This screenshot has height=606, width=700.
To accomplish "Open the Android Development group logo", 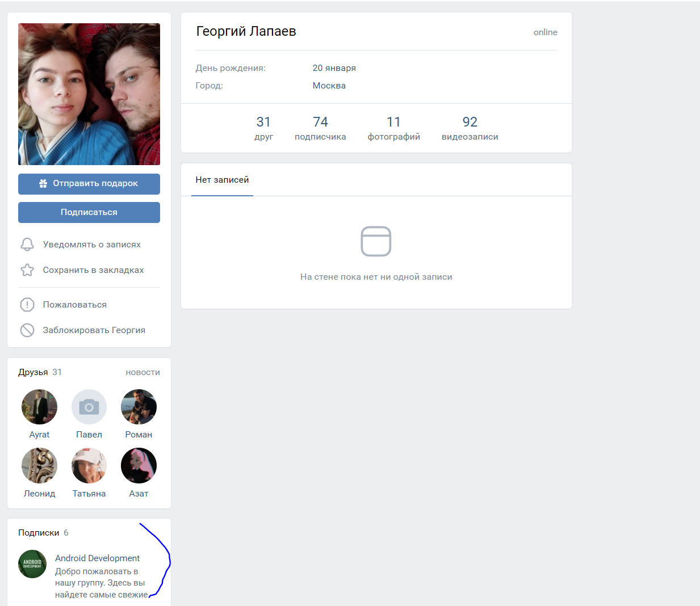I will pos(32,564).
